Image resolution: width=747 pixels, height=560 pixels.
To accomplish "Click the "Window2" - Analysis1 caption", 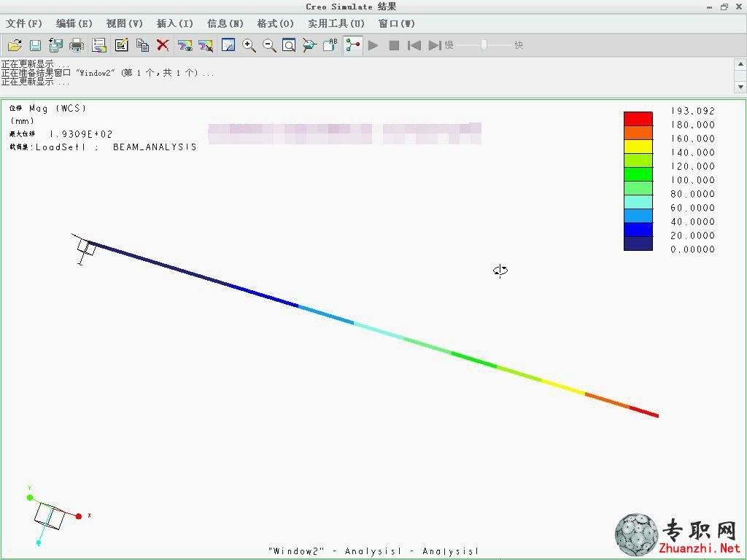I will click(373, 551).
